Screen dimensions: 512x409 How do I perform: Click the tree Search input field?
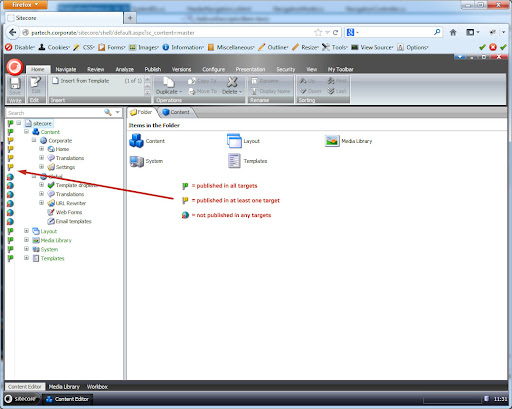[55, 113]
